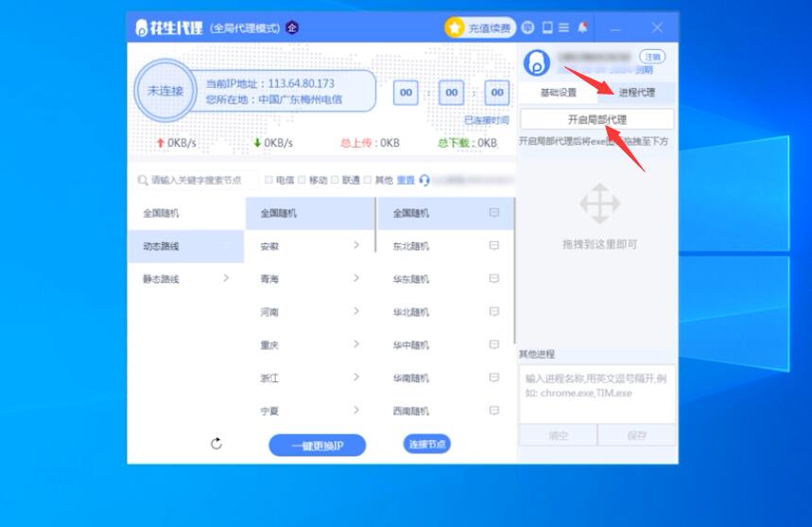Viewport: 812px width, 527px height.
Task: Enable the 移动 carrier filter checkbox
Action: coord(302,180)
